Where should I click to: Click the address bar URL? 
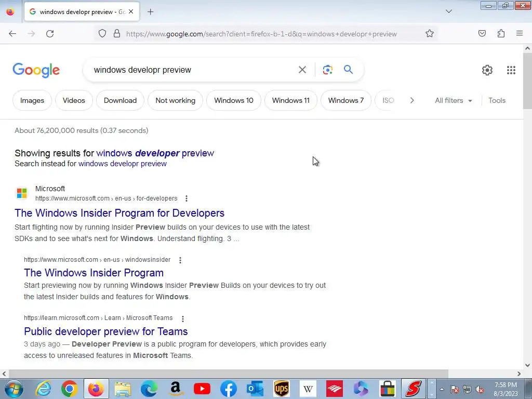[x=261, y=34]
